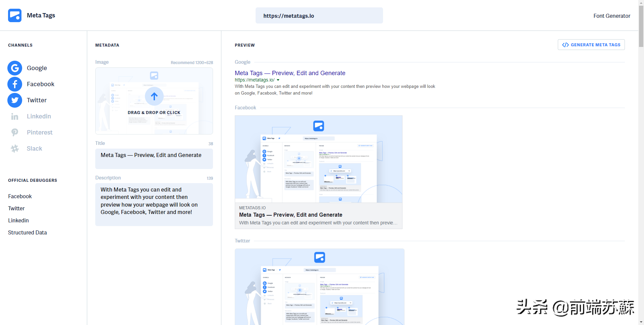
Task: Toggle the Google channel icon
Action: coord(15,68)
